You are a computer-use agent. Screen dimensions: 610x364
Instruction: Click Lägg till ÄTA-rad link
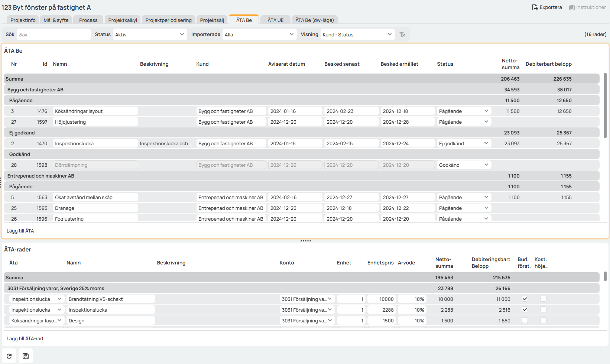25,338
